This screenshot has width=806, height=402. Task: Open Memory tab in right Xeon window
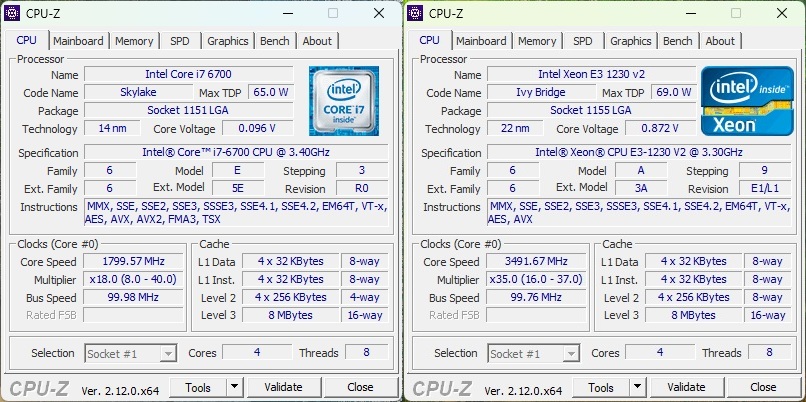pos(537,41)
